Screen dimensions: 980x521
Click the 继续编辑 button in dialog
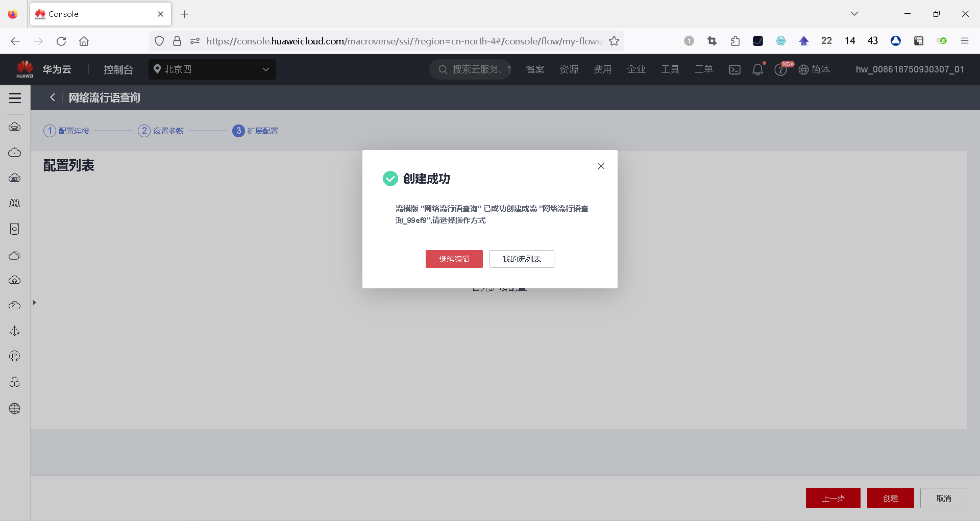[454, 259]
